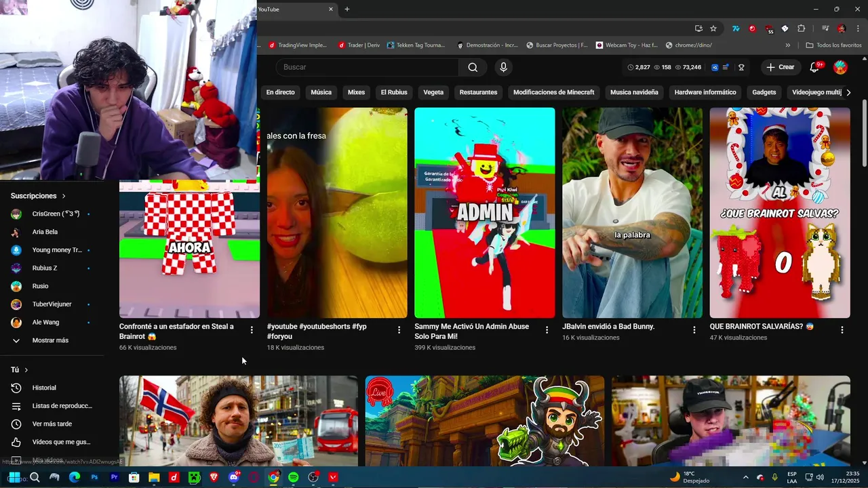Select the 'Vegeta' filter chip
Image resolution: width=868 pixels, height=488 pixels.
433,92
